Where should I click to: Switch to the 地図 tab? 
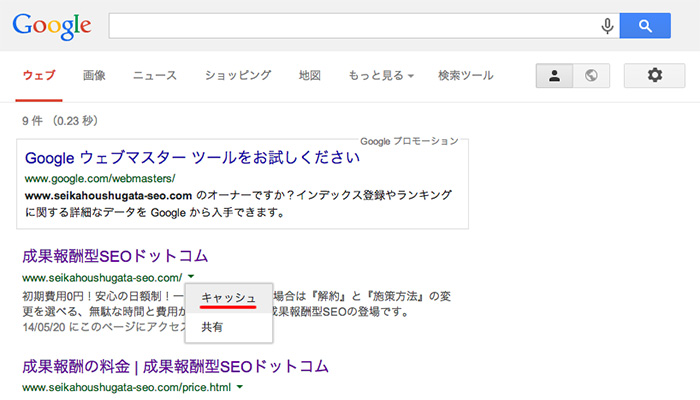click(310, 75)
